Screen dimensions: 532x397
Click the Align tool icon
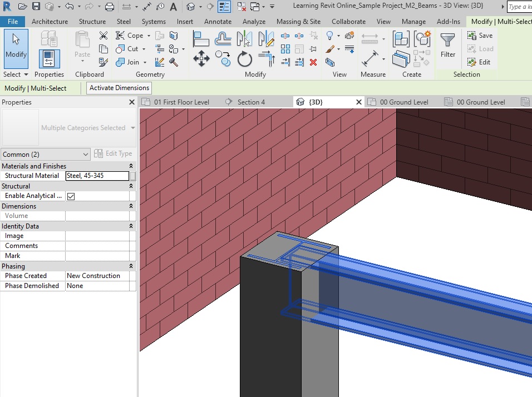pos(201,39)
